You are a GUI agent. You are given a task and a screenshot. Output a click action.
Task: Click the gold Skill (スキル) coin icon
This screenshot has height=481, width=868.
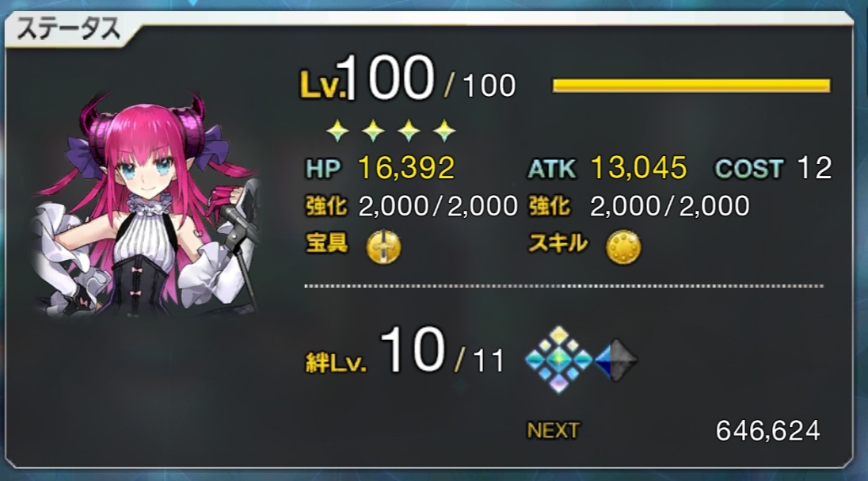[x=623, y=246]
